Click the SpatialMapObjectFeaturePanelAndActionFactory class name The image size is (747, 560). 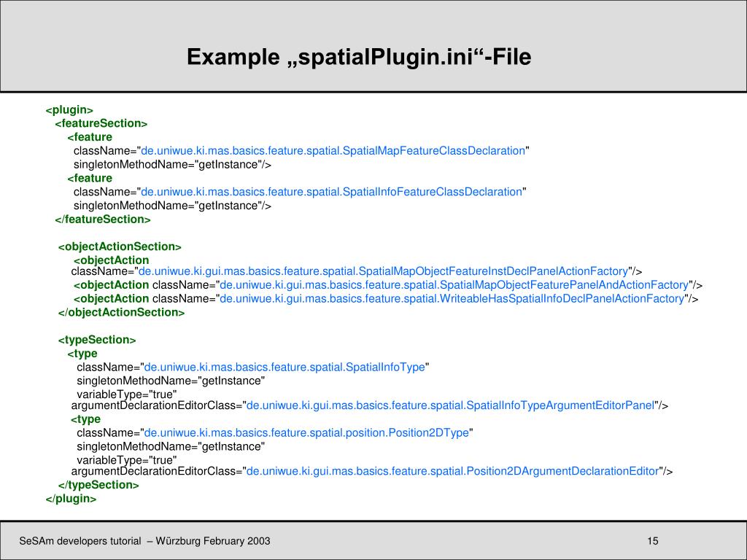coord(454,285)
